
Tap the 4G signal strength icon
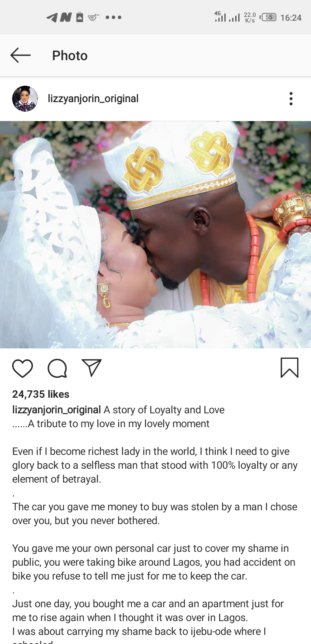[220, 16]
